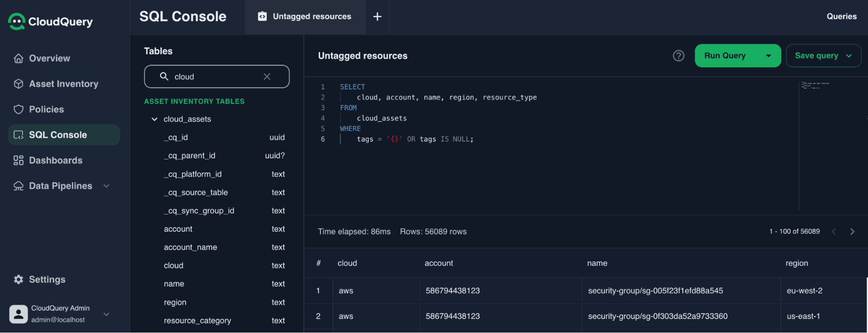This screenshot has width=868, height=333.
Task: Go to the Policies shield icon
Action: (18, 109)
